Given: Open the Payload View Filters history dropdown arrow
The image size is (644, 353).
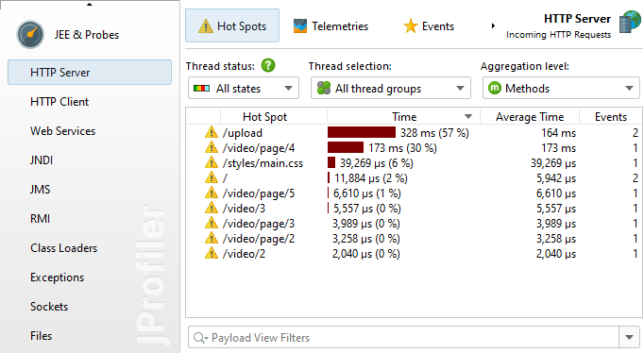Looking at the screenshot, I should click(x=629, y=337).
